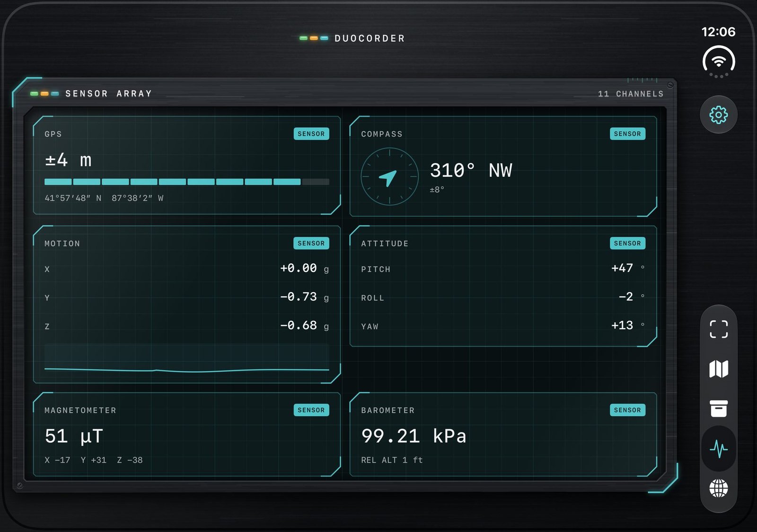Select the scan viewfinder icon in sidebar
This screenshot has width=757, height=532.
(x=718, y=329)
